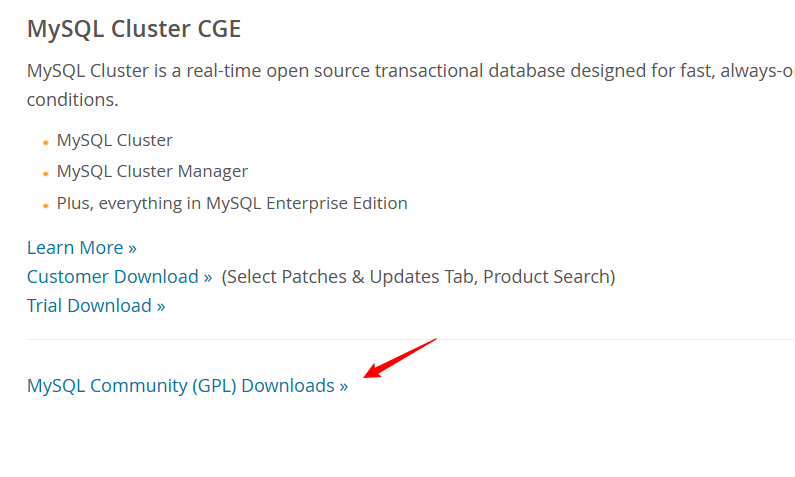The height and width of the screenshot is (477, 795).
Task: Click the horizontal divider above the Community link
Action: 411,339
